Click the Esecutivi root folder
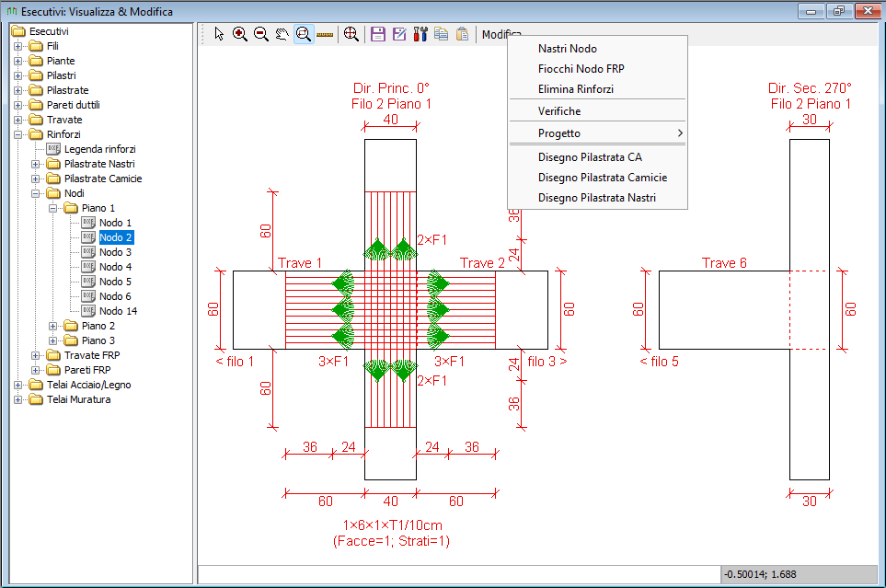 [49, 31]
